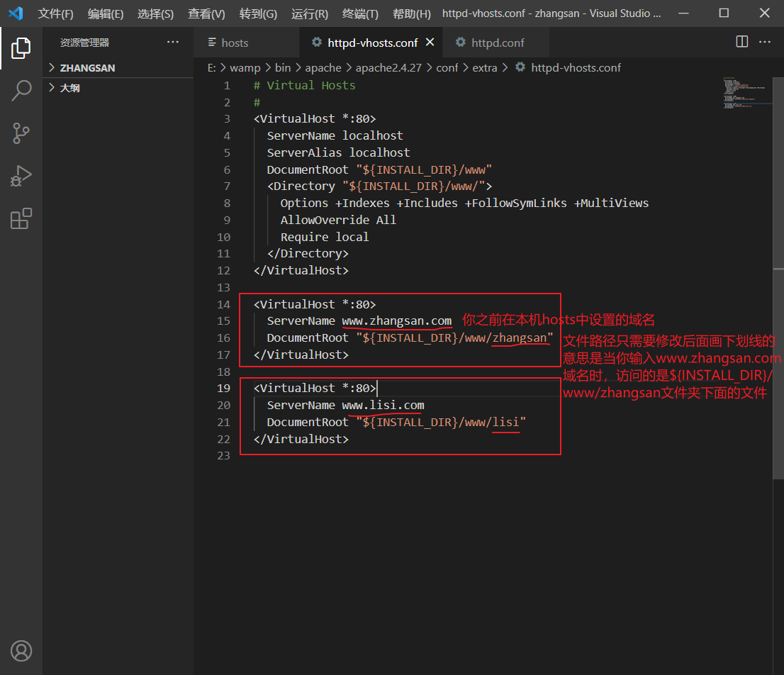The image size is (784, 675).
Task: Open the 终端(T) menu
Action: click(360, 13)
